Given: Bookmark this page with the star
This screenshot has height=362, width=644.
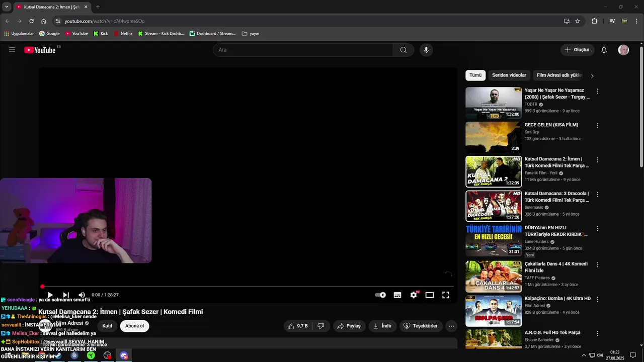Looking at the screenshot, I should [578, 21].
